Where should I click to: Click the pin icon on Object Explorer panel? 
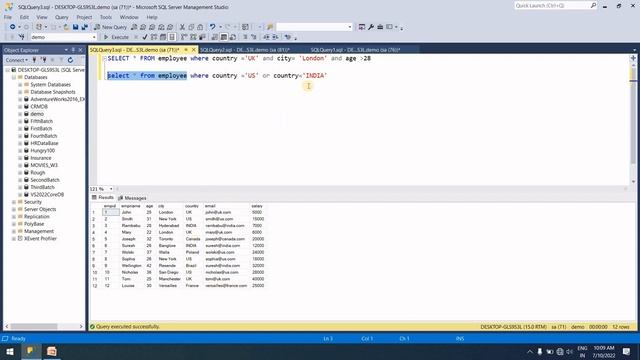point(73,50)
